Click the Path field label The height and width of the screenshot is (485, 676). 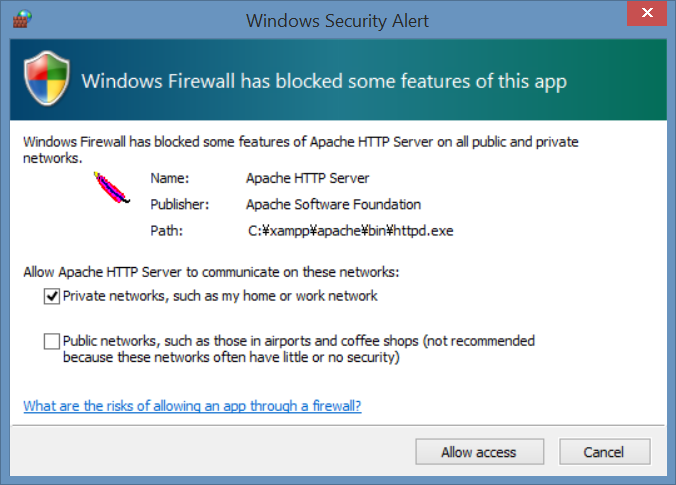166,231
